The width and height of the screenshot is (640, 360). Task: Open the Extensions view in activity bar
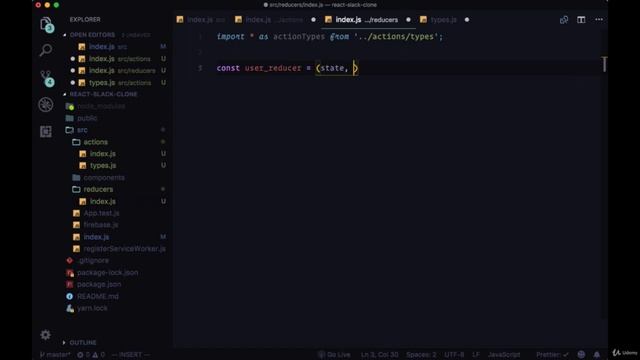coord(46,131)
